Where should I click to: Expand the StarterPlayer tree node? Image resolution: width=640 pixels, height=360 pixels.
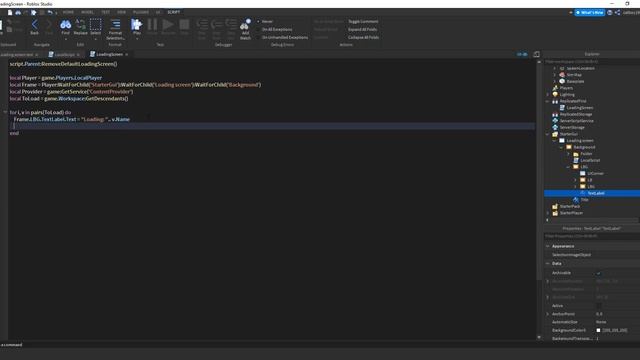pos(548,213)
